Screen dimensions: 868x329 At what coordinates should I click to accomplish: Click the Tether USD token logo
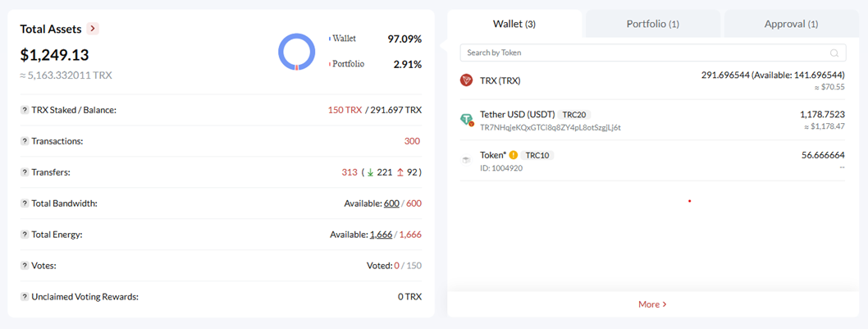point(466,120)
